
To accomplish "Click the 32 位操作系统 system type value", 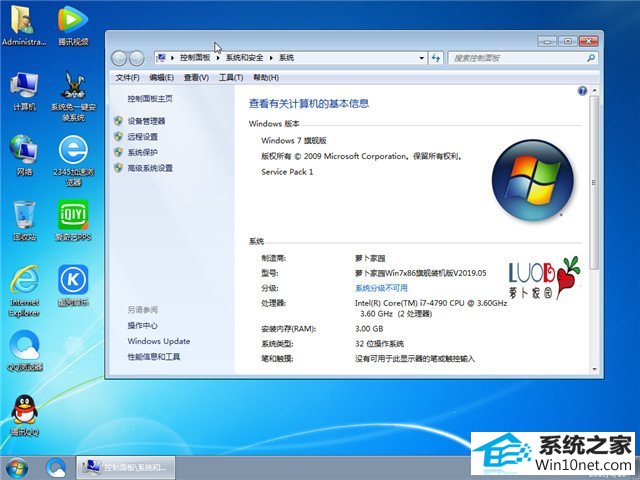I will tap(379, 344).
